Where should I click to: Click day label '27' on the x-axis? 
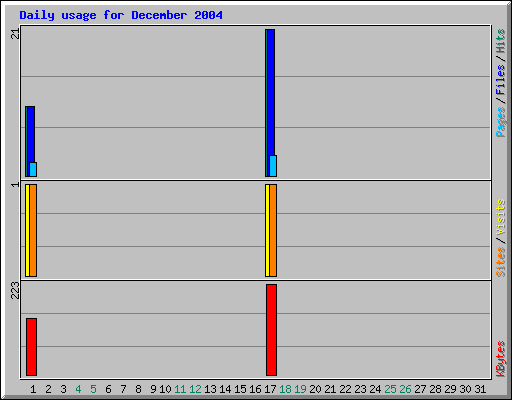click(420, 389)
